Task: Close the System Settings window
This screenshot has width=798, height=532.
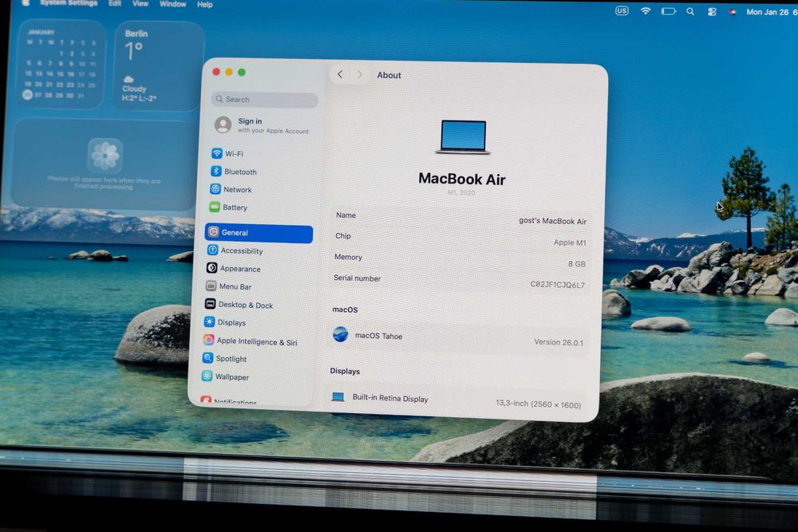Action: pos(216,72)
